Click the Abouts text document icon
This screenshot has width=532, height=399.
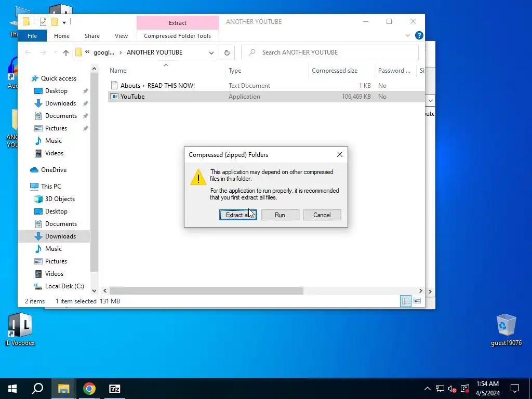click(x=114, y=86)
